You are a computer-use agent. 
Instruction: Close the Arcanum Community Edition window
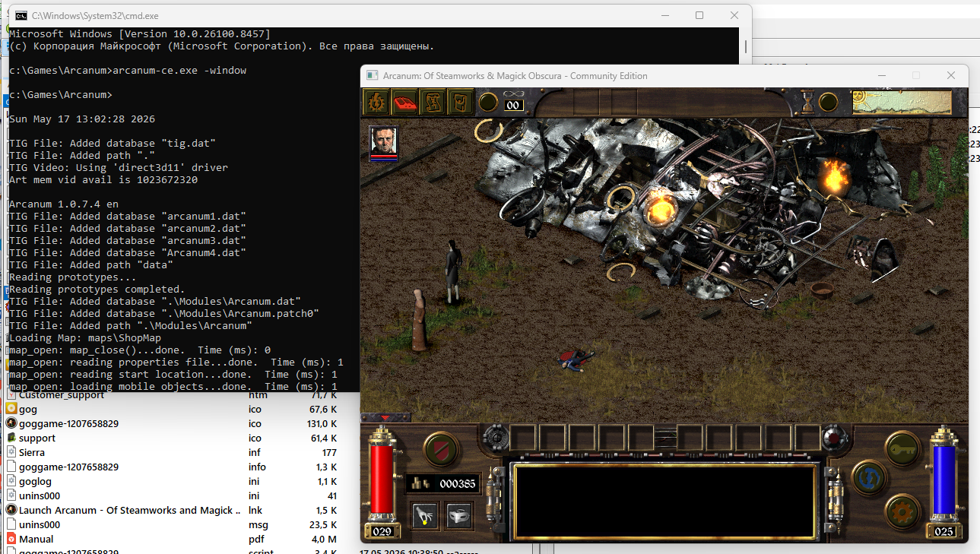[x=951, y=76]
